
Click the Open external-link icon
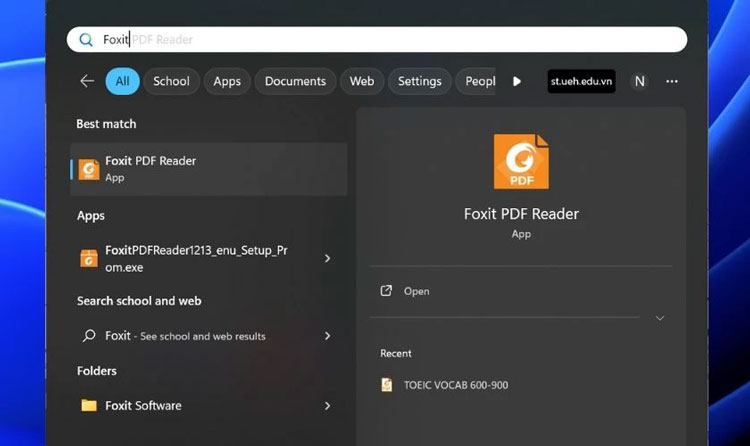click(386, 290)
